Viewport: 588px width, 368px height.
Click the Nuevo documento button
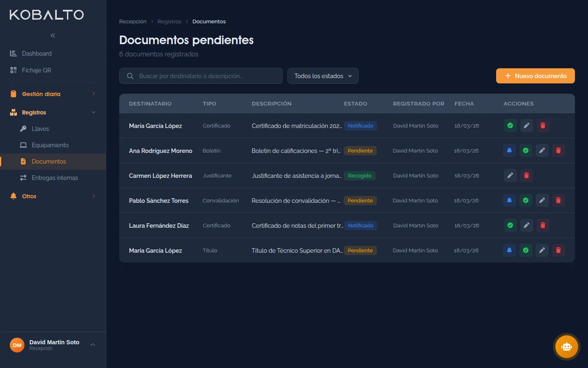coord(535,76)
